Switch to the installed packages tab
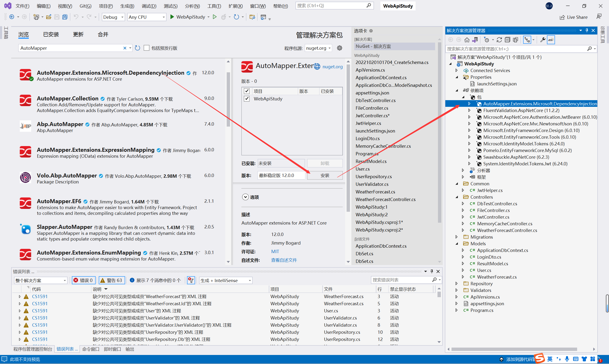The width and height of the screenshot is (609, 364). click(51, 34)
